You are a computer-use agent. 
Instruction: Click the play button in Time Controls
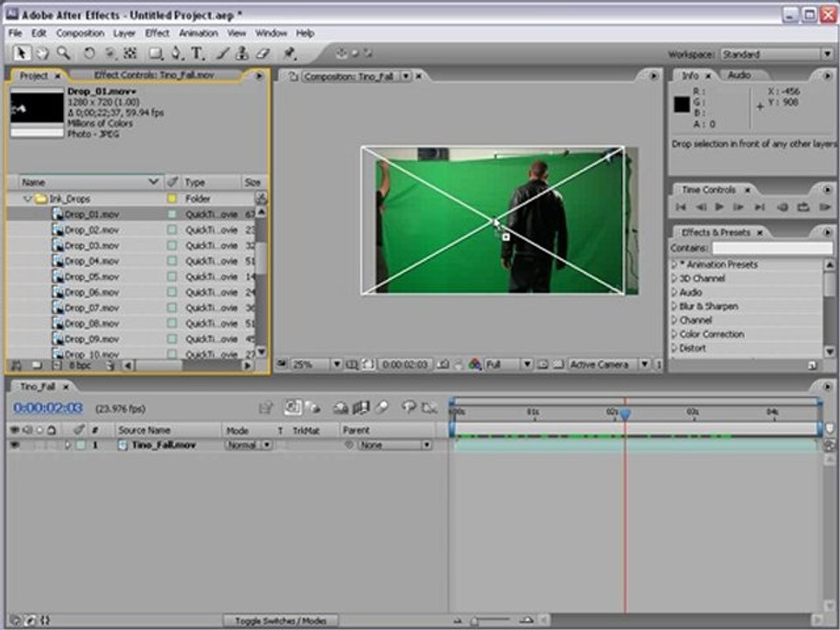pyautogui.click(x=719, y=206)
